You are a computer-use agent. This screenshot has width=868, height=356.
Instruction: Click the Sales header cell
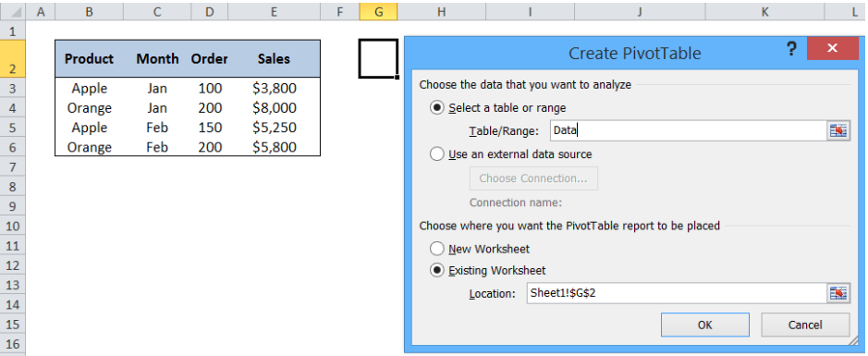pos(274,58)
